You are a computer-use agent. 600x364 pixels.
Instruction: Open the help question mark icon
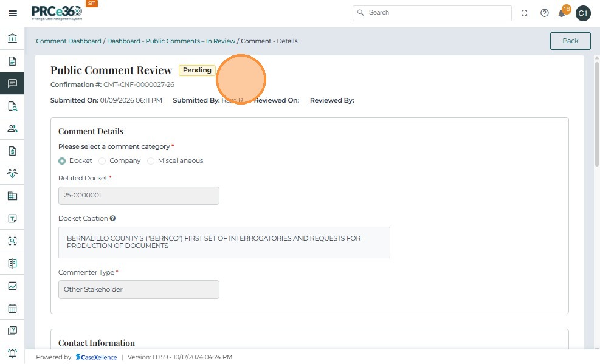click(x=545, y=13)
